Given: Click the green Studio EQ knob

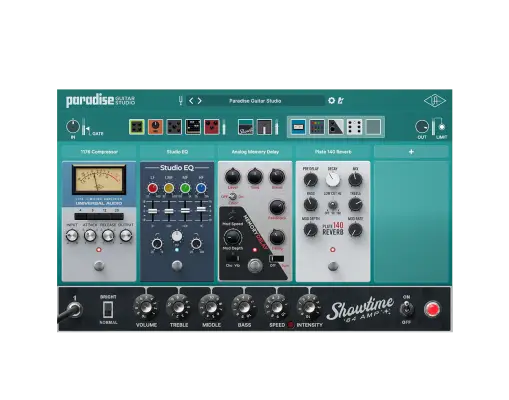Looking at the screenshot, I should [185, 188].
